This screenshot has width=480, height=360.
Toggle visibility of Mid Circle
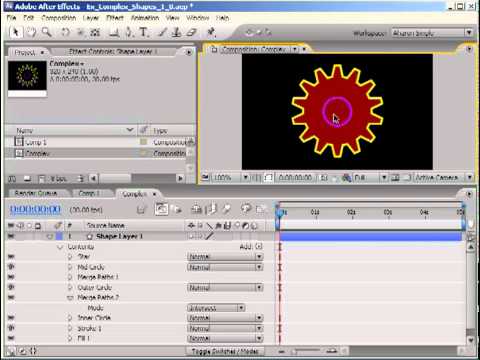(x=11, y=267)
